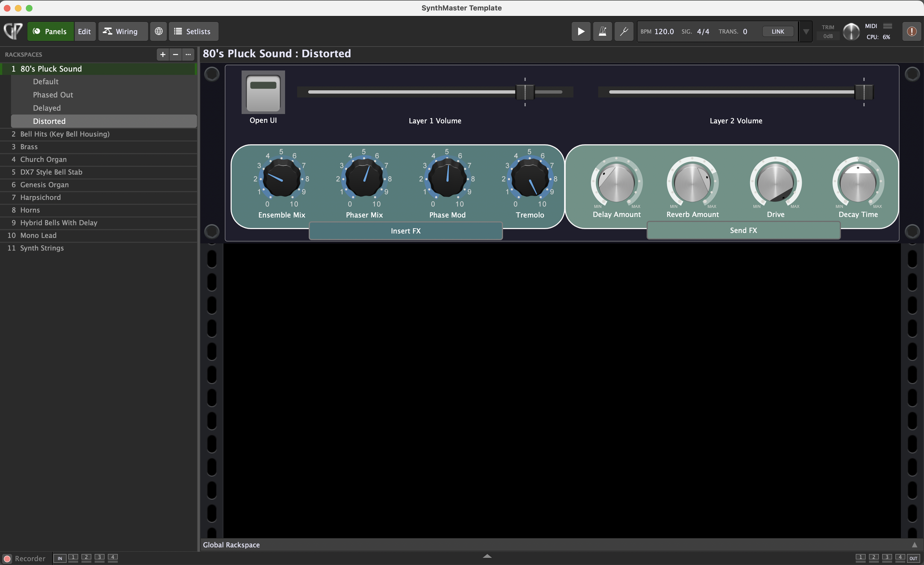Click input channel 1 meter

click(x=73, y=558)
